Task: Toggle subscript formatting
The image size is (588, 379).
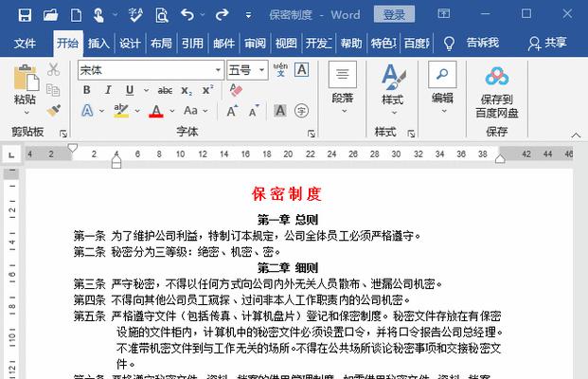Action: 187,90
